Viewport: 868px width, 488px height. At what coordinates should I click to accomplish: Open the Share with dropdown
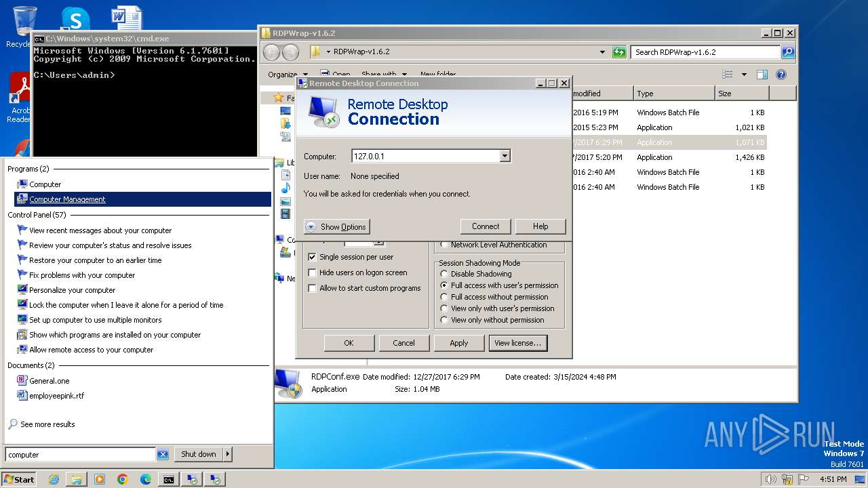(384, 75)
